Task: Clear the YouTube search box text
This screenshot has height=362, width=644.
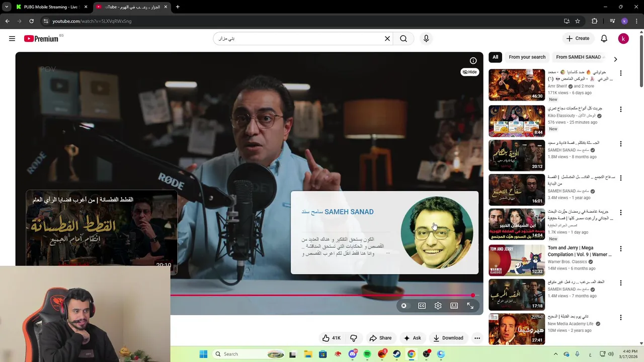Action: [x=387, y=39]
